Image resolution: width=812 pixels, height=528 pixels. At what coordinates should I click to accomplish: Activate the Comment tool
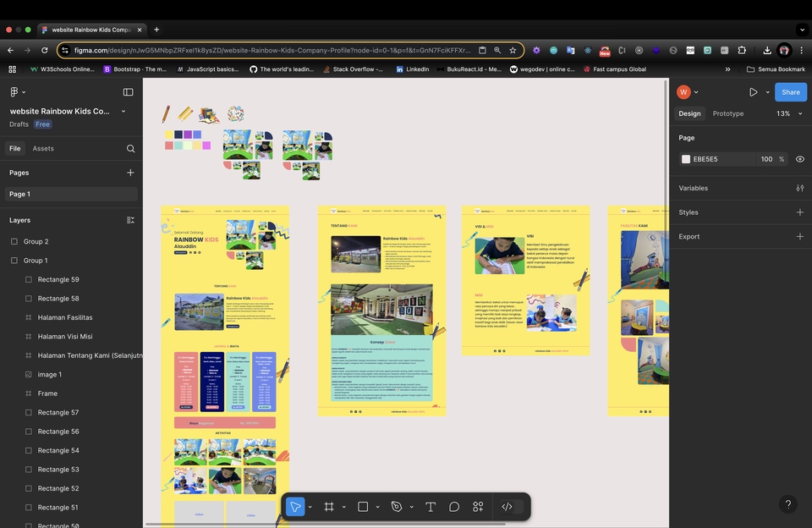point(454,507)
